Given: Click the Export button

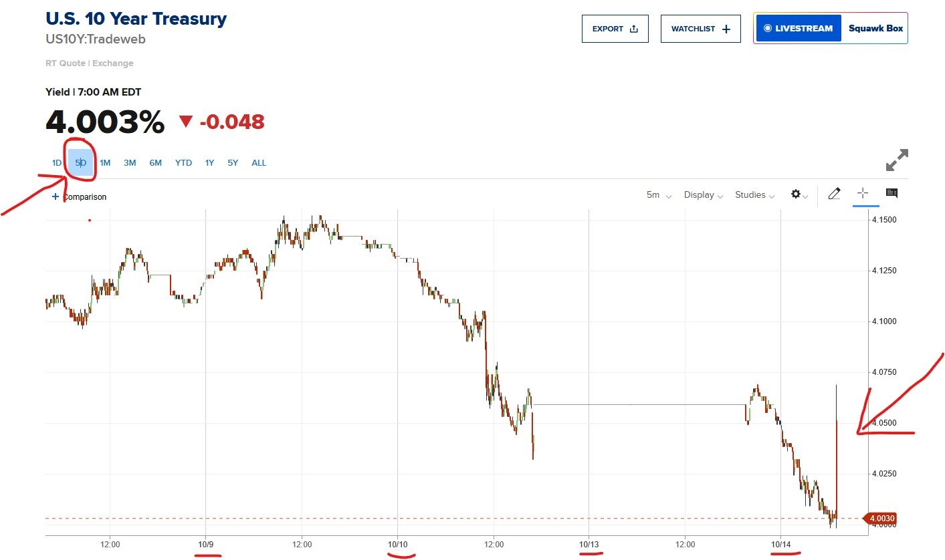Looking at the screenshot, I should coord(615,29).
